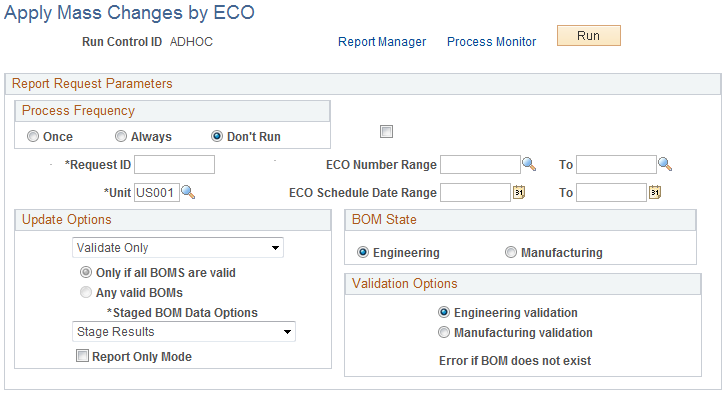The width and height of the screenshot is (727, 398).
Task: Open the Stage Results dropdown
Action: [184, 332]
